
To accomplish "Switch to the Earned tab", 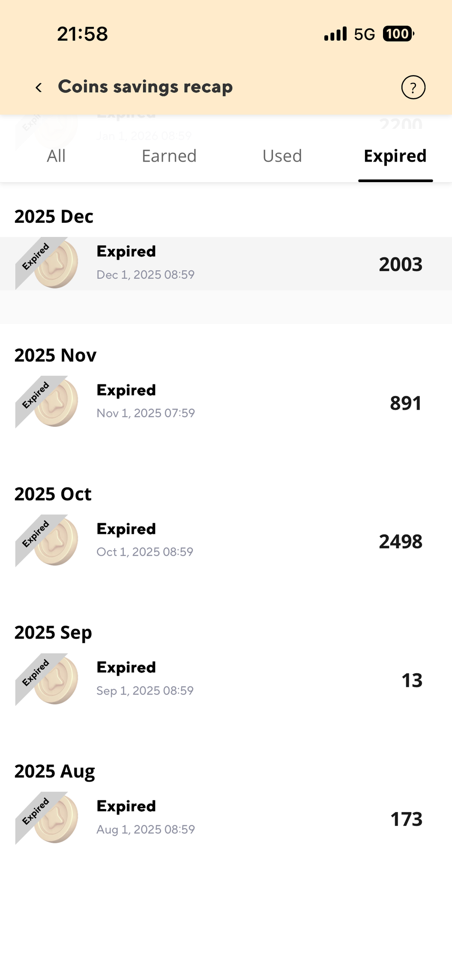I will click(169, 156).
